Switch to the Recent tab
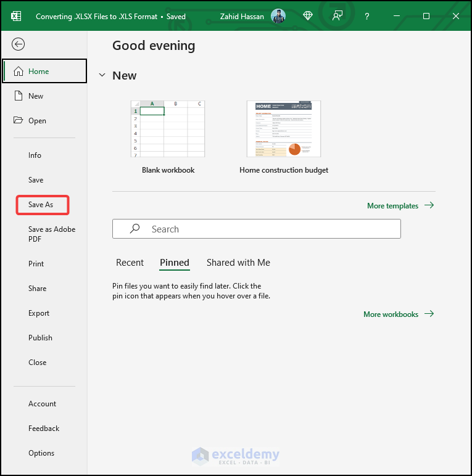 tap(130, 262)
